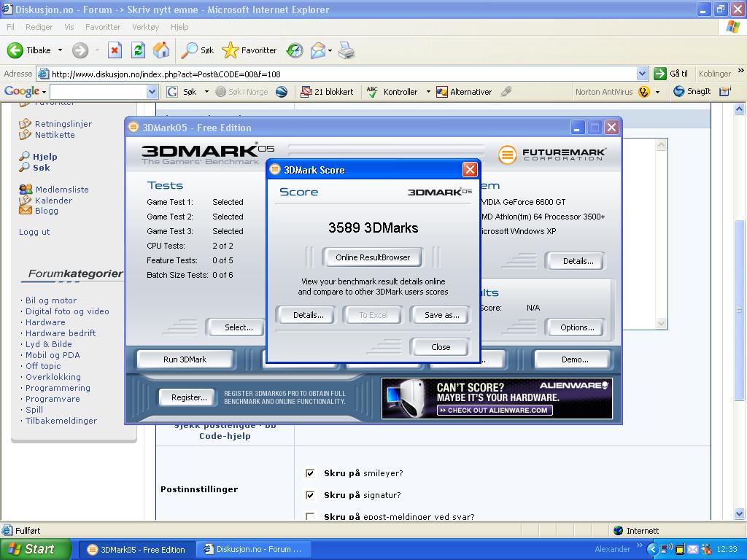Screen dimensions: 747x560
Task: Click the tray mail envelope icon
Action: point(693,549)
